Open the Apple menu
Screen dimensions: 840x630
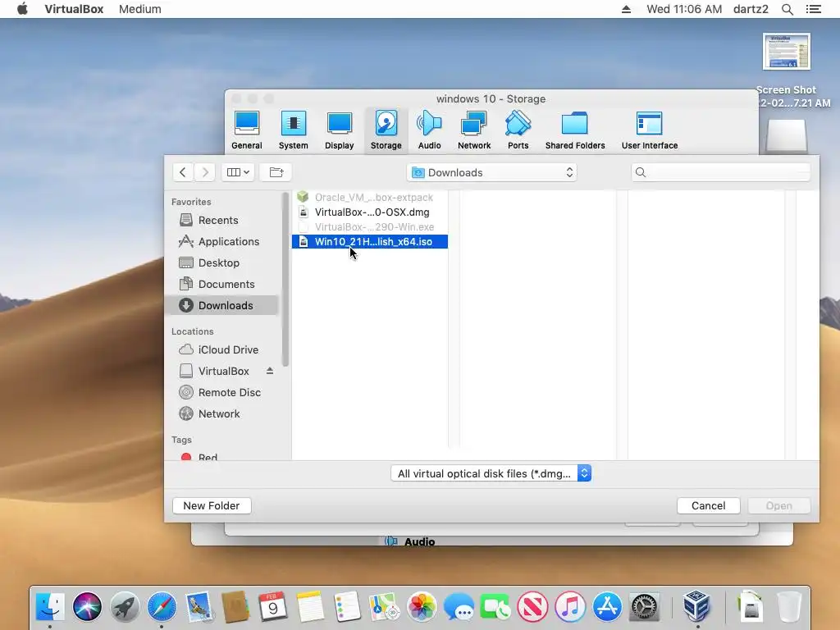pyautogui.click(x=22, y=9)
